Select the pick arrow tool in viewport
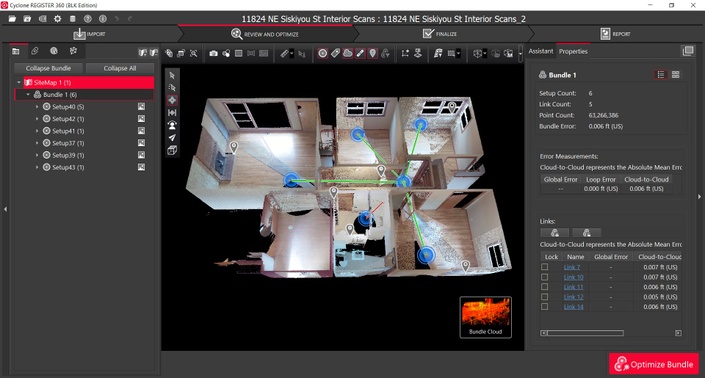 click(x=172, y=76)
